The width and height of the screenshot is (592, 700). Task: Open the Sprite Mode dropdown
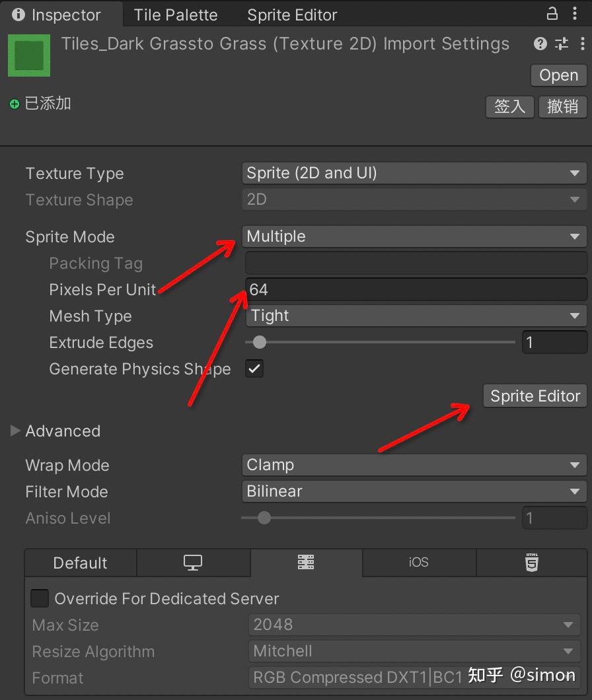point(414,236)
